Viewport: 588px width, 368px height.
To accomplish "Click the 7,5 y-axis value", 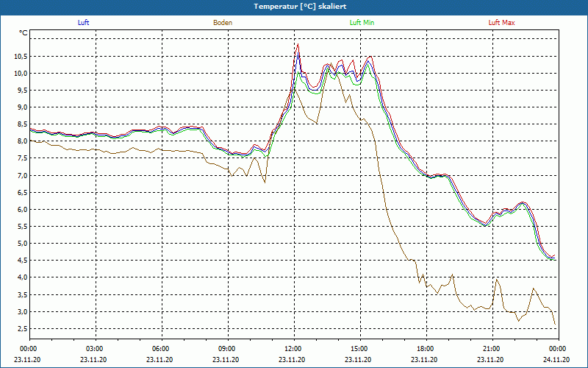I will coord(23,158).
